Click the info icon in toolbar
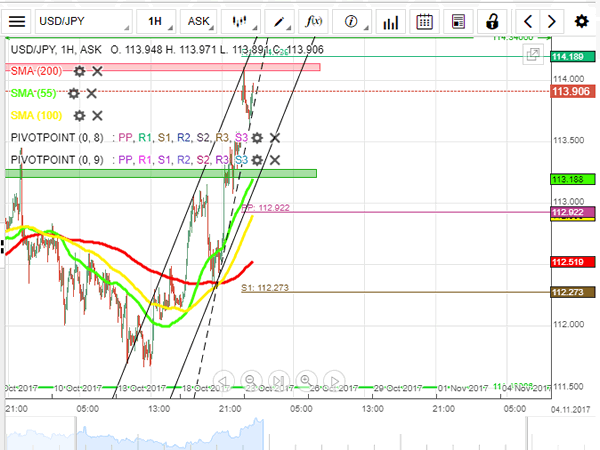Image resolution: width=600 pixels, height=450 pixels. (351, 20)
